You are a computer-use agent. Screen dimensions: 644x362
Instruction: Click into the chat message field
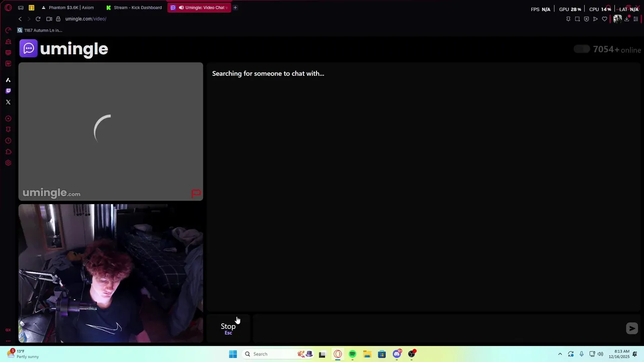(x=438, y=328)
